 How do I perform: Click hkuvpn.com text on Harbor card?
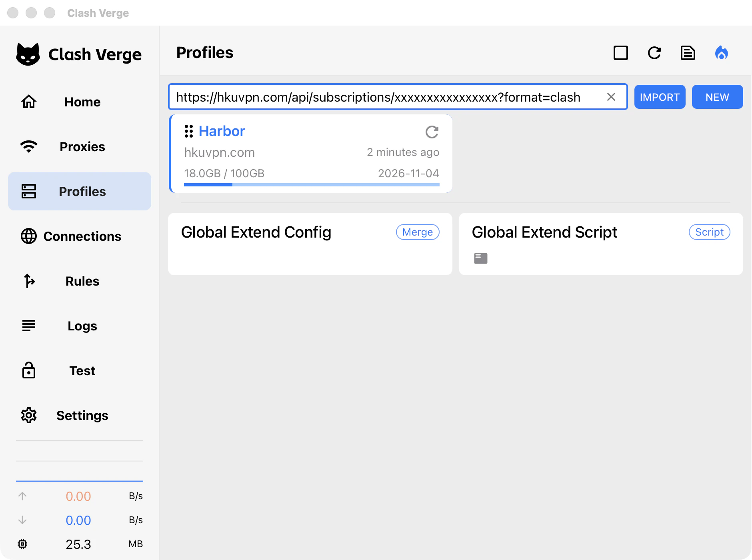[220, 152]
